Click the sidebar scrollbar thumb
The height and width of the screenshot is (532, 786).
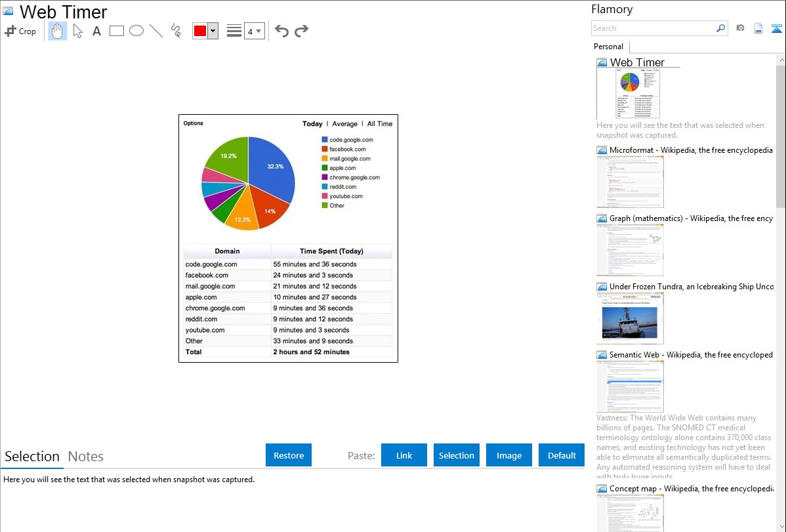point(781,136)
